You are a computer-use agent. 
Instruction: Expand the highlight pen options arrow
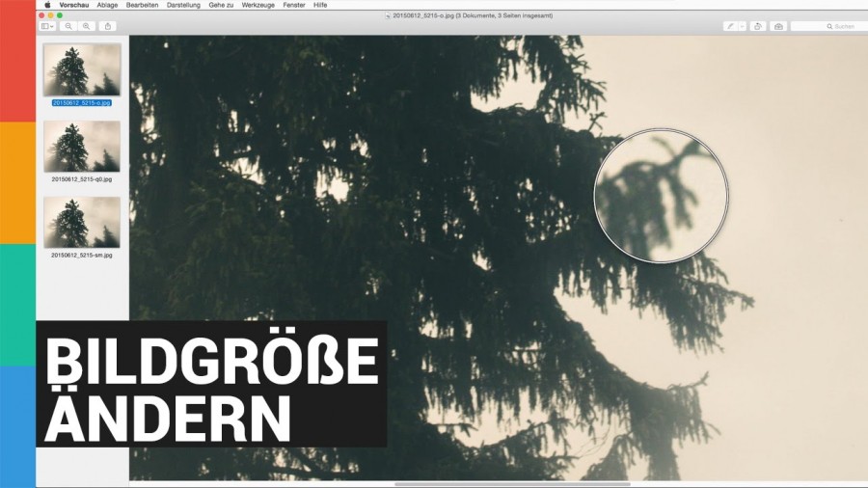(742, 26)
